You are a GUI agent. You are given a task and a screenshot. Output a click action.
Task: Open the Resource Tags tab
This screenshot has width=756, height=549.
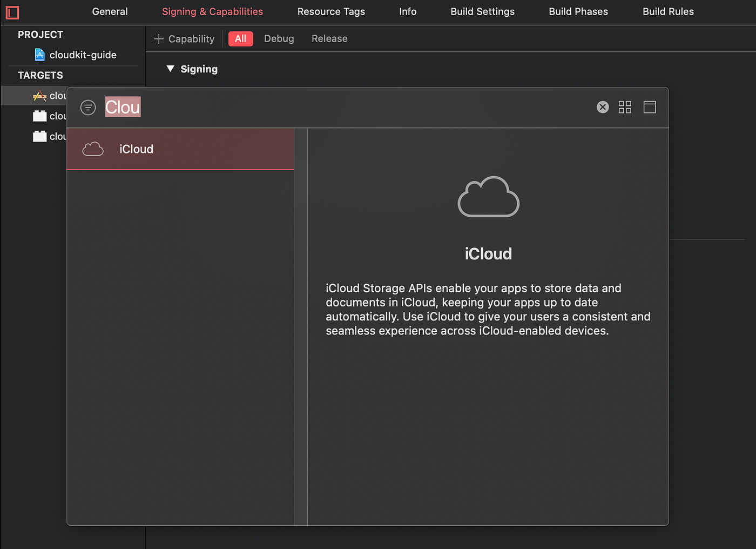pos(331,11)
